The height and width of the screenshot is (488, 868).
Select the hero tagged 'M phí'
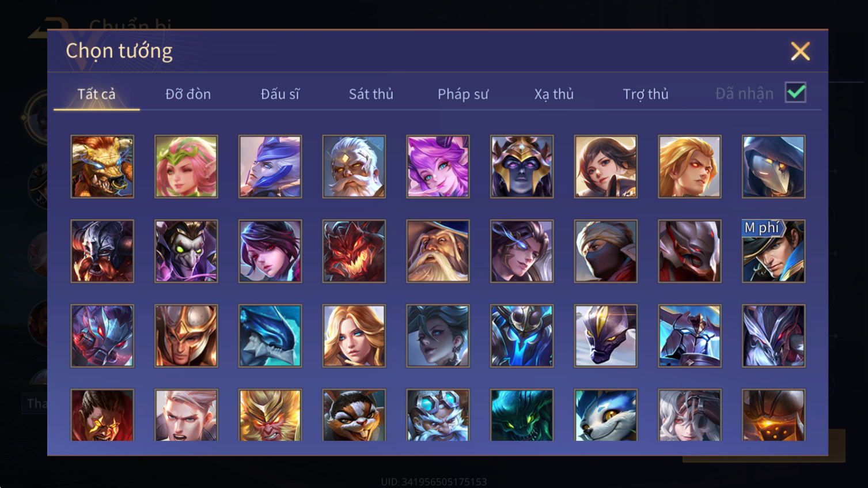[774, 251]
